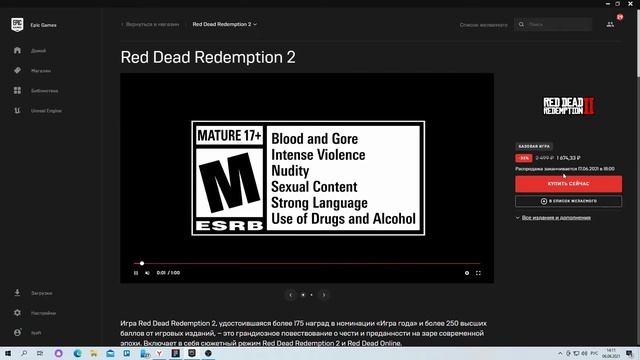Select the first carousel dot
The height and width of the screenshot is (360, 640).
click(303, 295)
